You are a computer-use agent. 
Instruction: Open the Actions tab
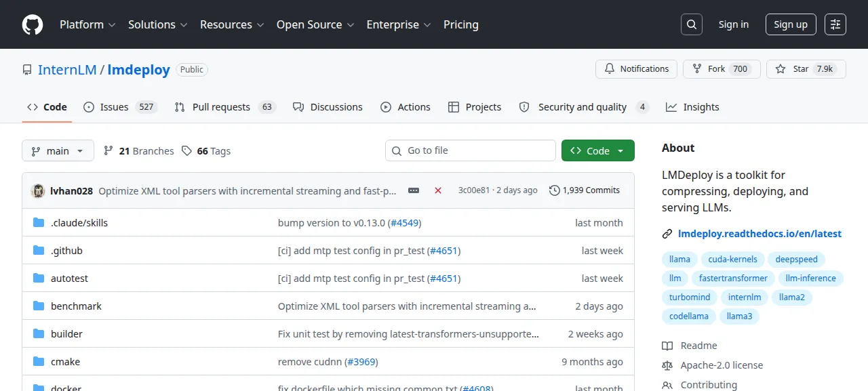(406, 107)
